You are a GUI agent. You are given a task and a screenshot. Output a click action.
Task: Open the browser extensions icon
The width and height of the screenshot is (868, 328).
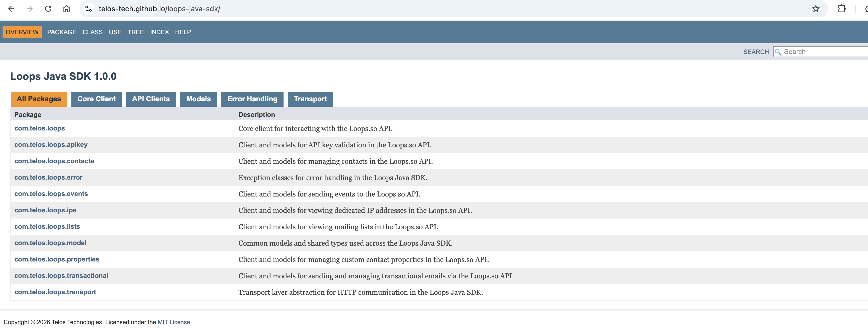pos(841,9)
